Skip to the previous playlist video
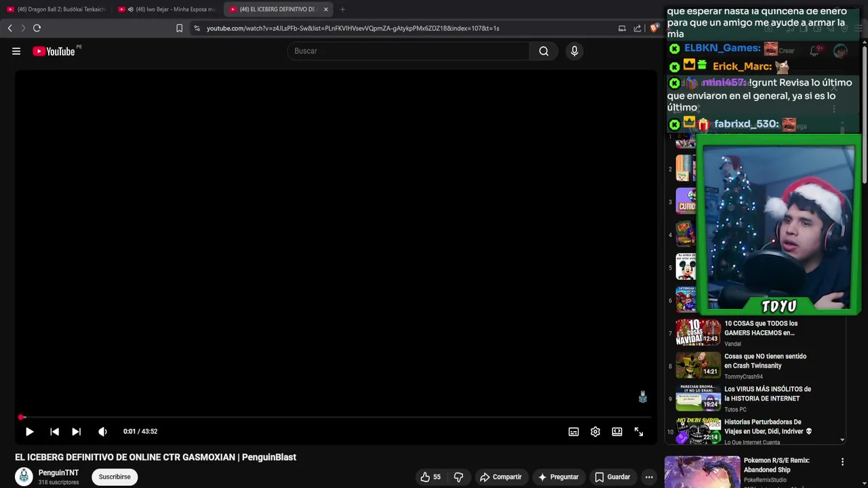 point(54,432)
